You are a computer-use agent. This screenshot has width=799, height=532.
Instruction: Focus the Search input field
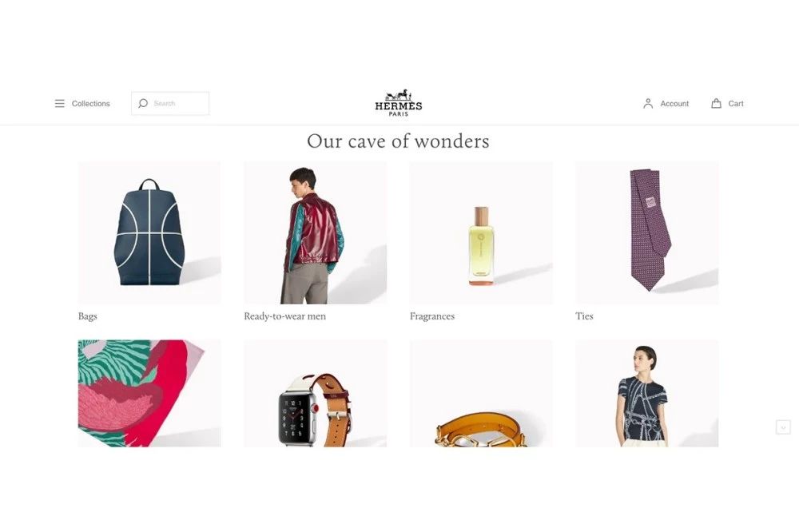(x=170, y=104)
